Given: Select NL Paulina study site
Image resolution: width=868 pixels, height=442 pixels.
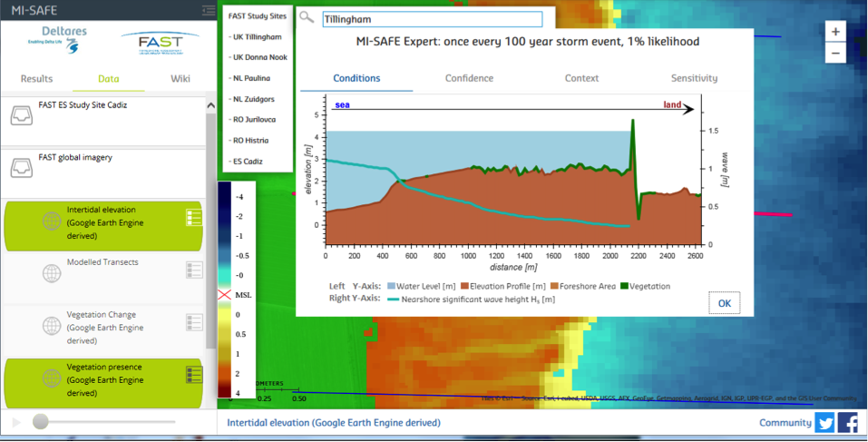Looking at the screenshot, I should point(249,78).
